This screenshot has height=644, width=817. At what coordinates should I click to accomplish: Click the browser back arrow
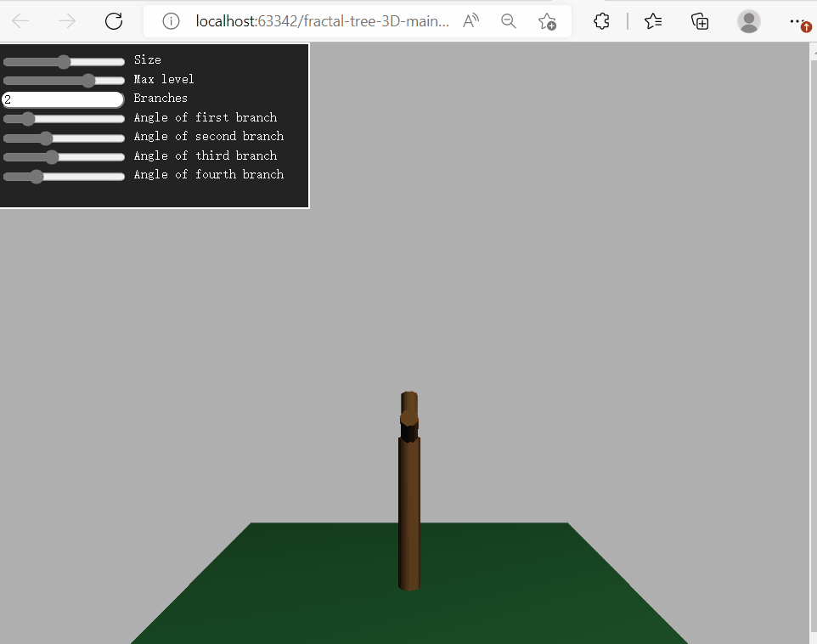tap(20, 21)
